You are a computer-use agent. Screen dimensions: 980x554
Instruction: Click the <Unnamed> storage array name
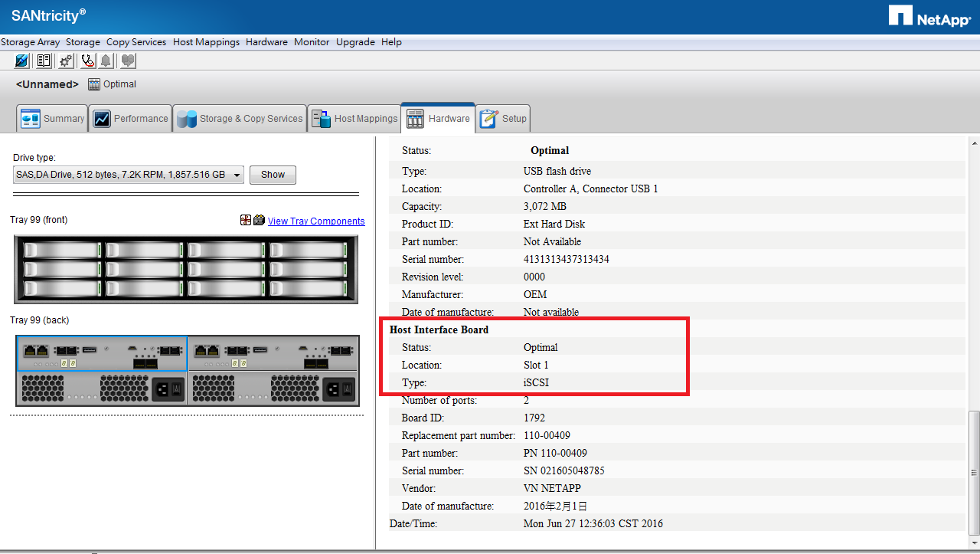47,84
